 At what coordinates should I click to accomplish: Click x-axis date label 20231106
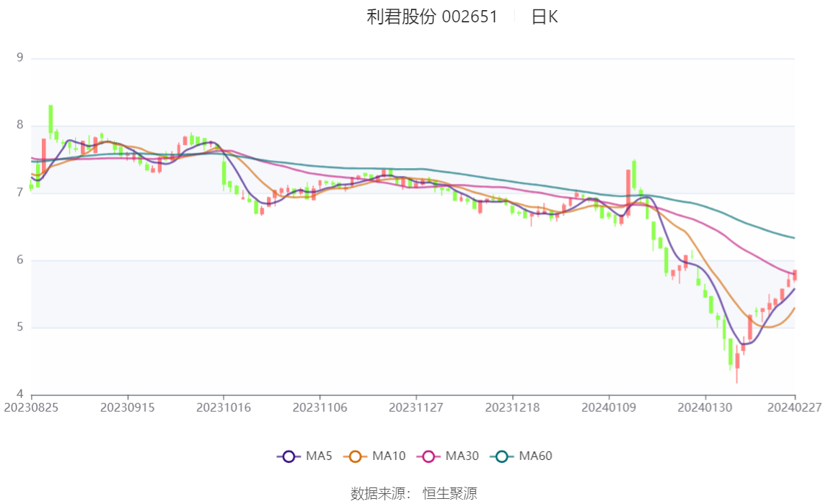320,407
